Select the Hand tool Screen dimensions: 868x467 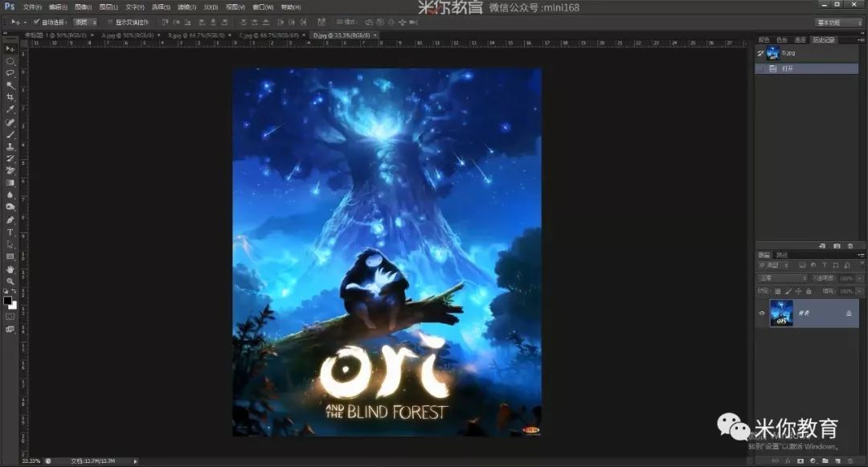10,269
